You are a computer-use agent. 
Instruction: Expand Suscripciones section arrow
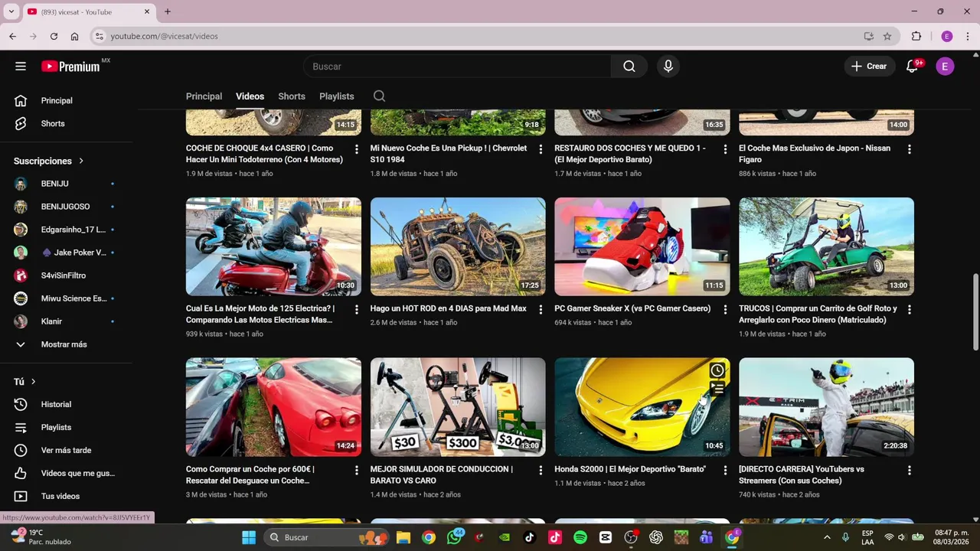tap(81, 161)
